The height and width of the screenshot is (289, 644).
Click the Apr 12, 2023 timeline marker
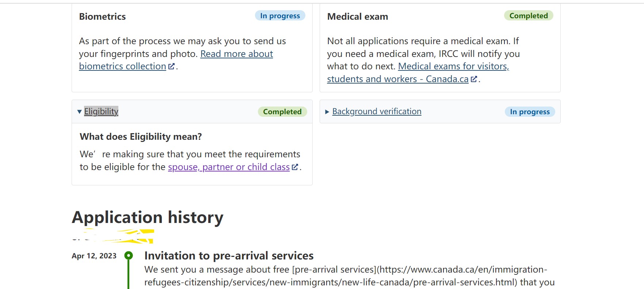click(x=129, y=255)
